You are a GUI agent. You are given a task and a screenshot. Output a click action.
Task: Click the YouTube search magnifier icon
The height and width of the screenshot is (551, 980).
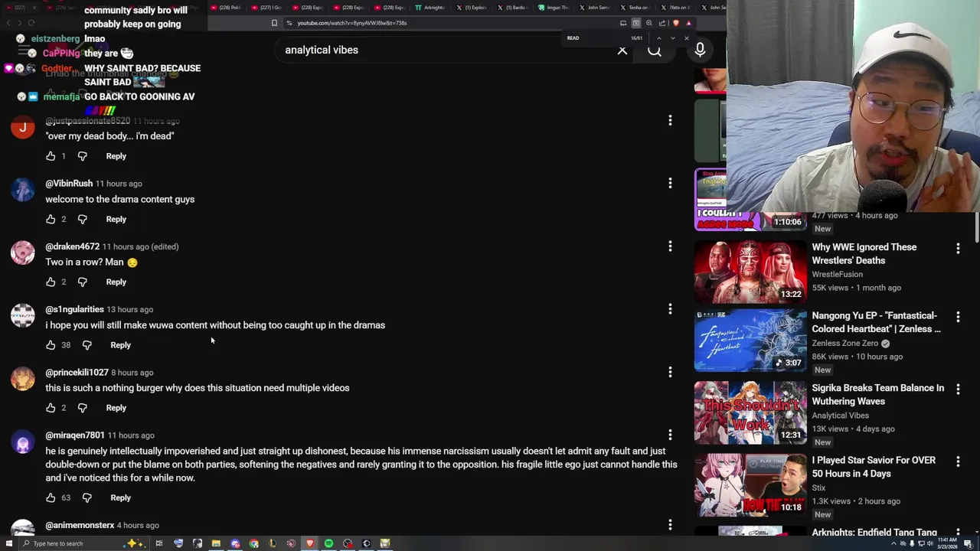655,51
